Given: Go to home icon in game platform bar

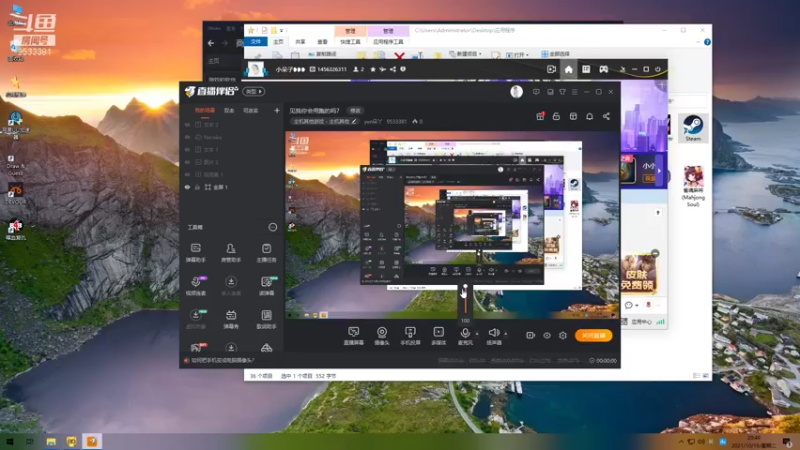Looking at the screenshot, I should pyautogui.click(x=568, y=69).
